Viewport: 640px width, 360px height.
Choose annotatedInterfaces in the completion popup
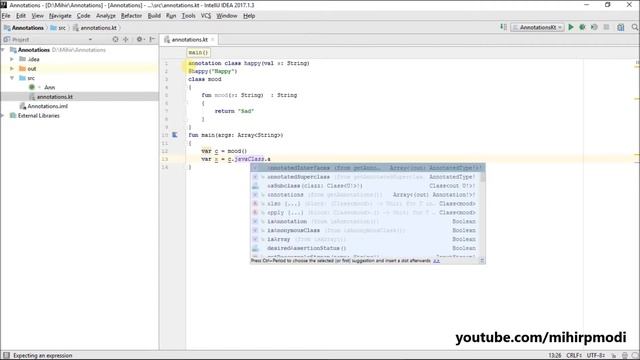pos(367,168)
